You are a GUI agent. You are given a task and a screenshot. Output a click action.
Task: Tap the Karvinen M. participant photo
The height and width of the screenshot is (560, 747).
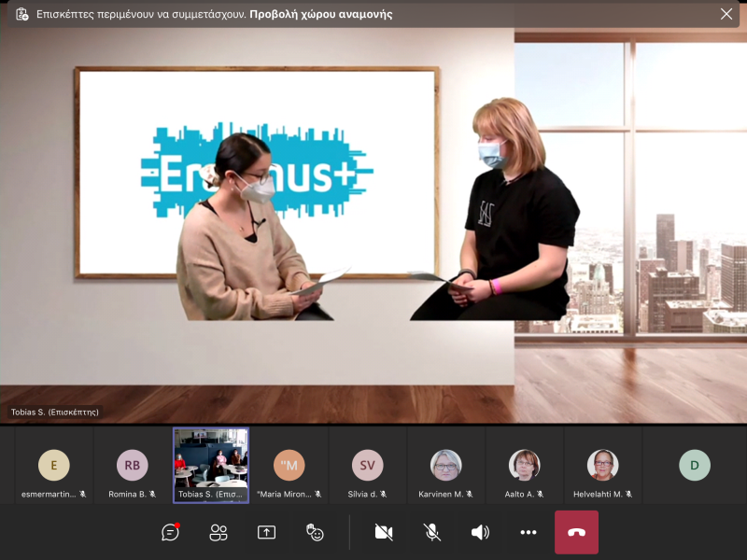pyautogui.click(x=445, y=465)
